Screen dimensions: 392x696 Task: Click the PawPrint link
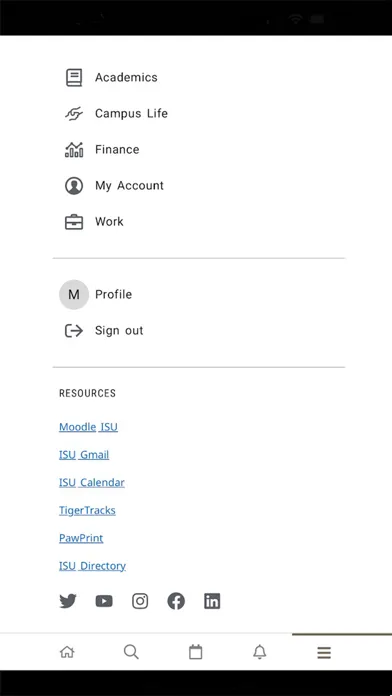(x=81, y=538)
